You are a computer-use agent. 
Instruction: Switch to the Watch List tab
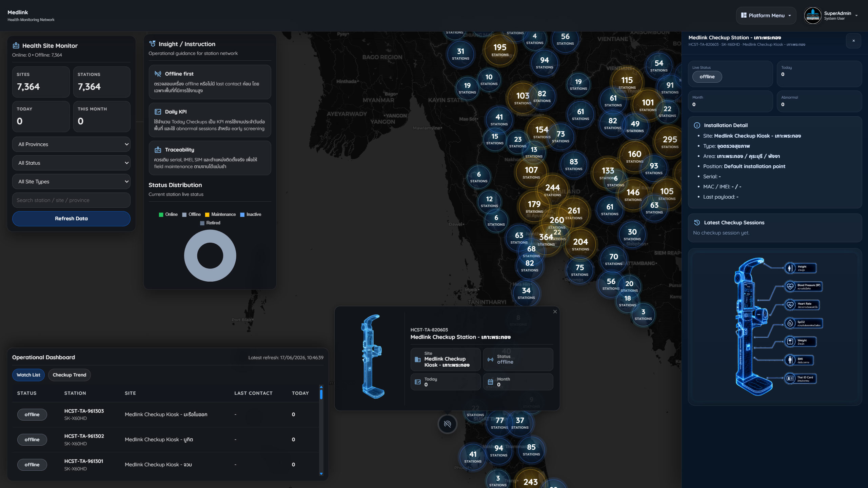click(x=28, y=375)
